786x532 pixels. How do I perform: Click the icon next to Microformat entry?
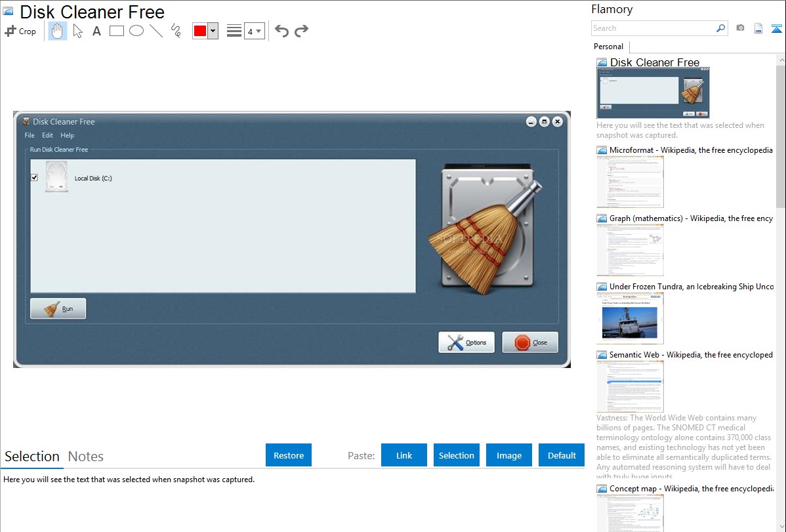point(602,150)
